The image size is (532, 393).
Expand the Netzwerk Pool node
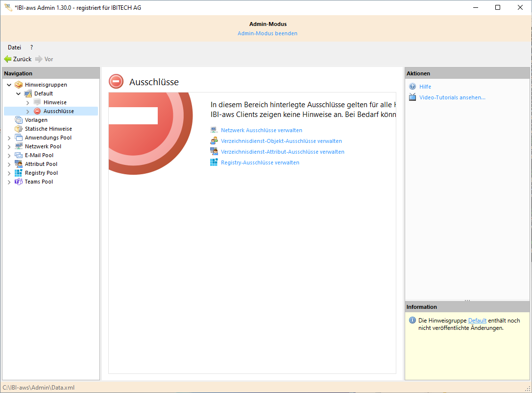click(9, 147)
